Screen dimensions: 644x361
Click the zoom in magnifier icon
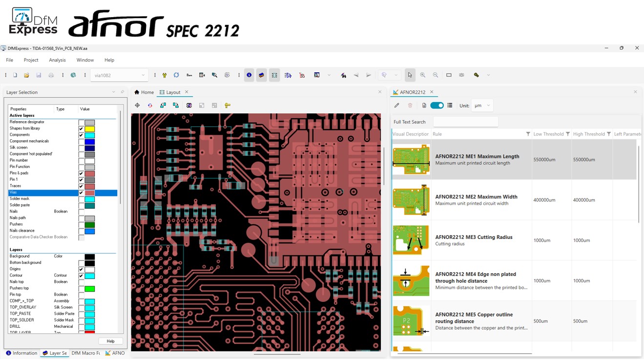pos(423,75)
